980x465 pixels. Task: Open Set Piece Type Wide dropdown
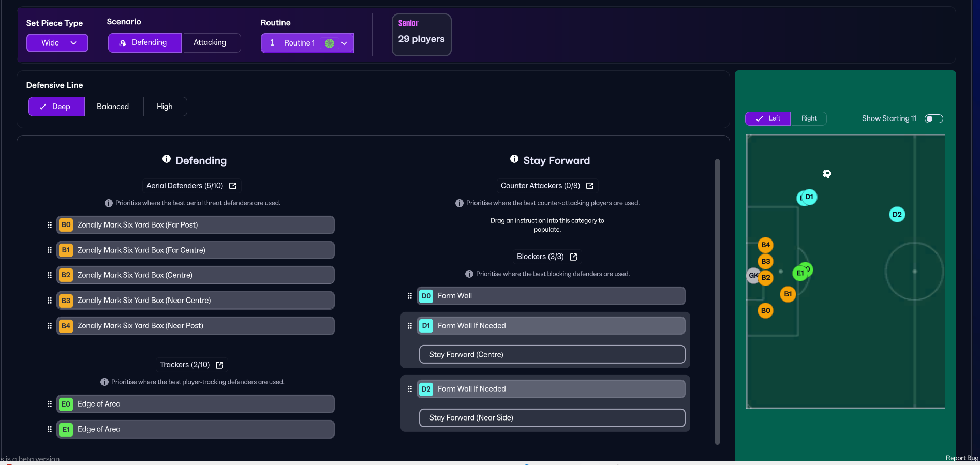point(57,43)
